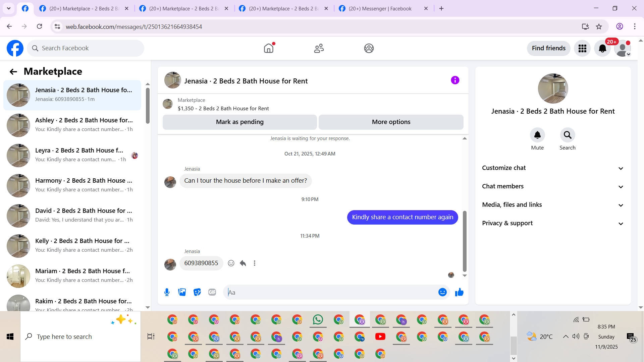644x362 pixels.
Task: Open More options for the listing
Action: [x=391, y=122]
